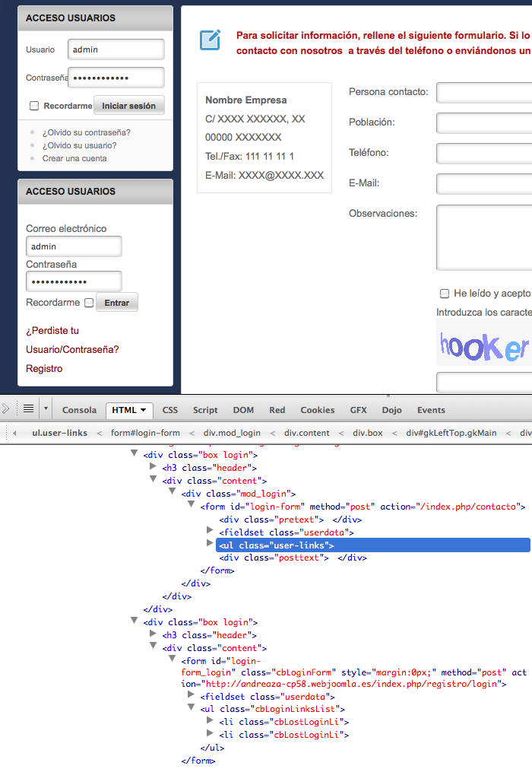Collapse the div mod_login node
532x769 pixels.
coord(172,492)
